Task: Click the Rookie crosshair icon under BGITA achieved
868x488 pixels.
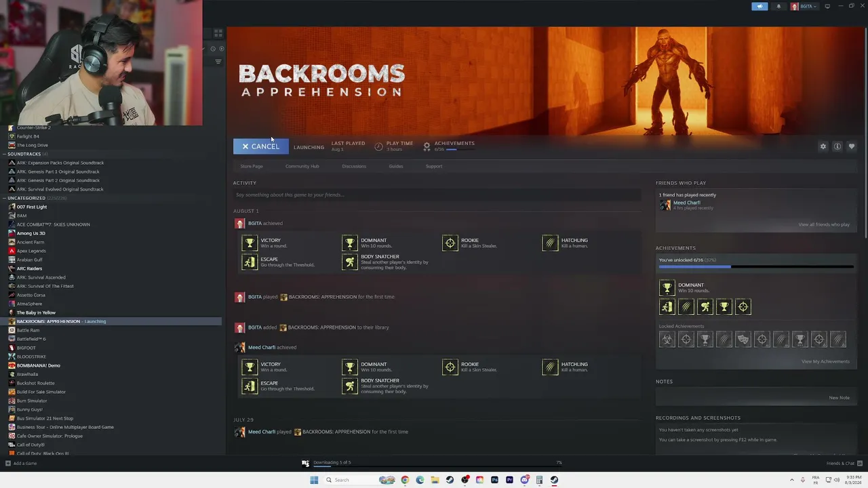Action: coord(450,243)
